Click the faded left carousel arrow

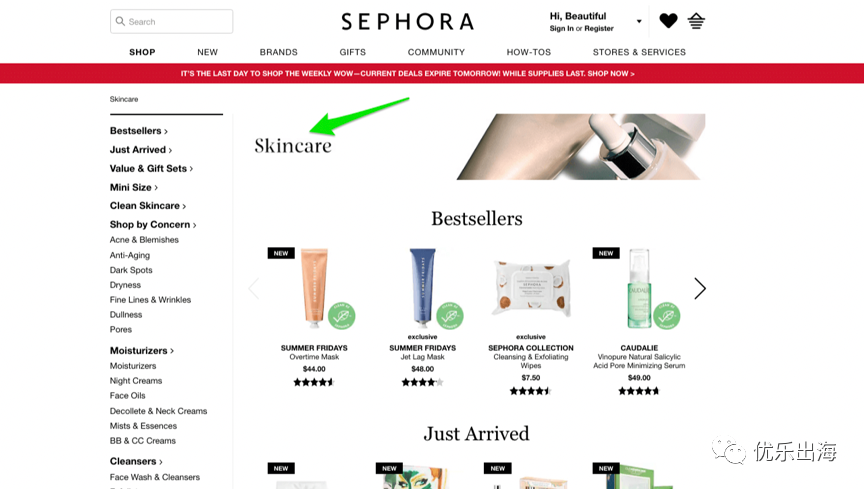[x=253, y=288]
